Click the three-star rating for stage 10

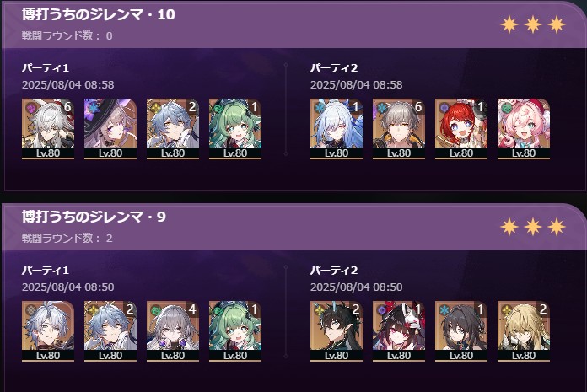tap(533, 24)
